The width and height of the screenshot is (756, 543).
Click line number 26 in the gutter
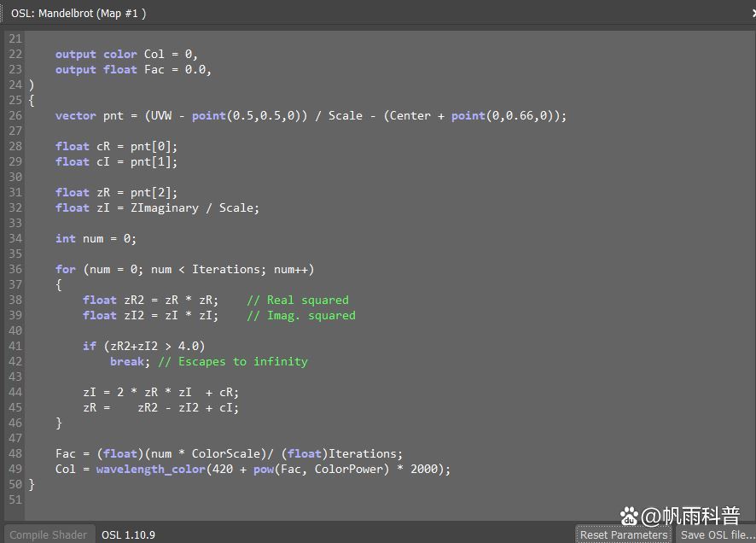(x=15, y=115)
